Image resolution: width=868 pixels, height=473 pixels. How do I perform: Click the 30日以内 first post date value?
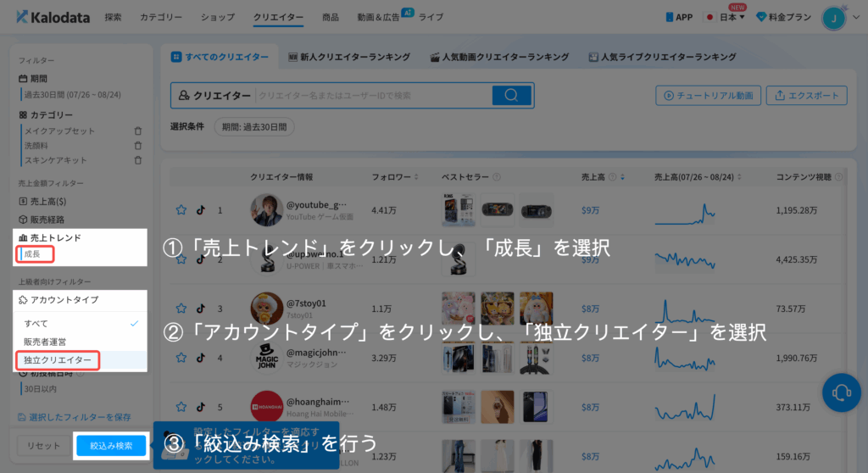[x=40, y=389]
